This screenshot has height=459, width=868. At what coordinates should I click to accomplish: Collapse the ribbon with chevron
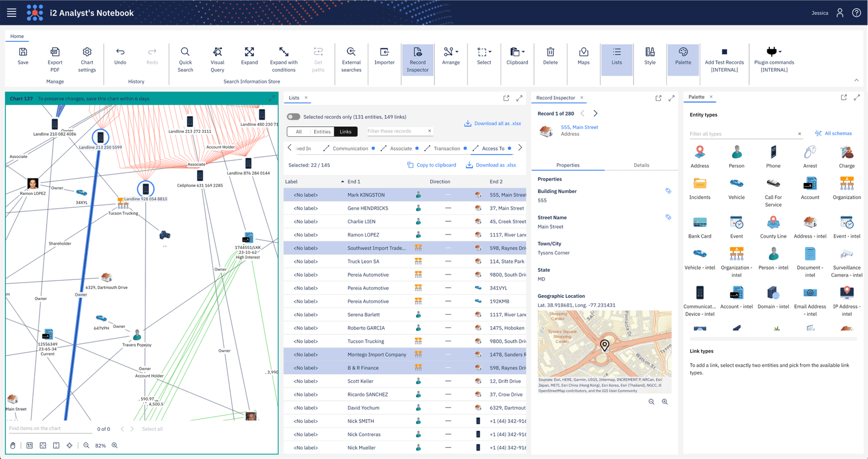[857, 80]
